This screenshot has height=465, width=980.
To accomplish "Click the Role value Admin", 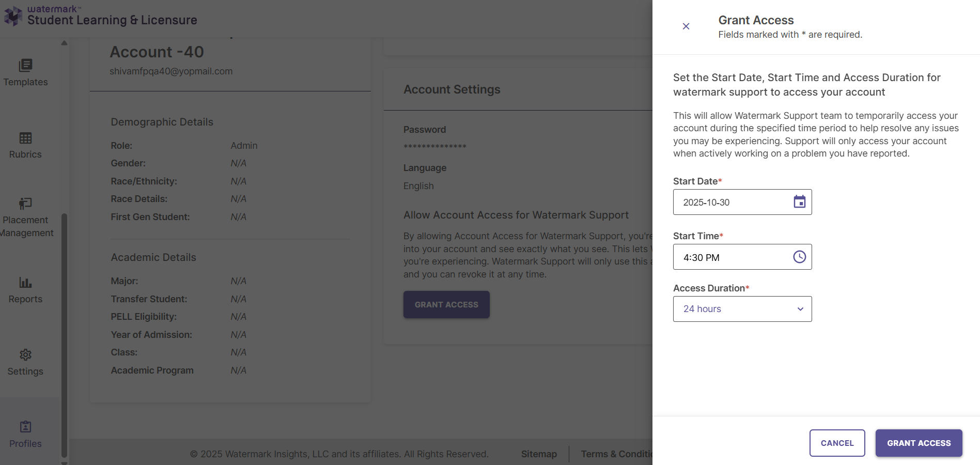I will click(244, 146).
